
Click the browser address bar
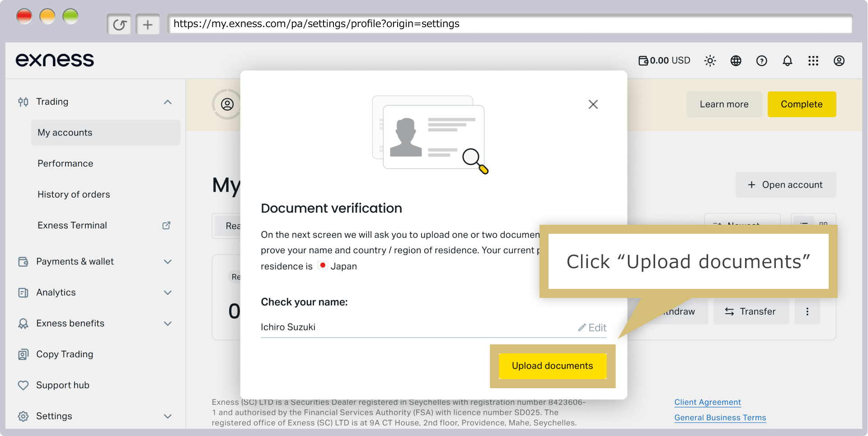[x=510, y=24]
